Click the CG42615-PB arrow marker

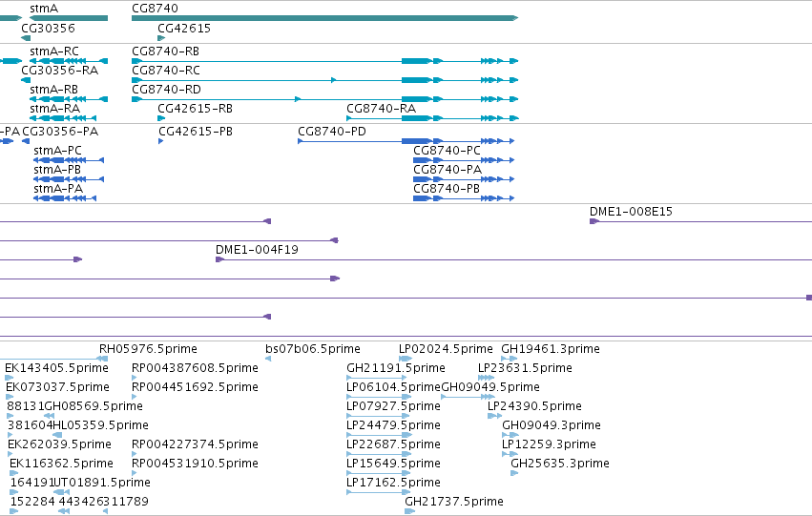click(161, 141)
